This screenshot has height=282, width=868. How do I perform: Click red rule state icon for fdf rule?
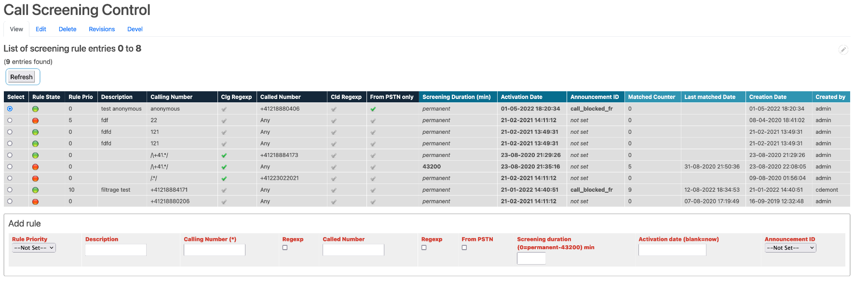(x=35, y=121)
